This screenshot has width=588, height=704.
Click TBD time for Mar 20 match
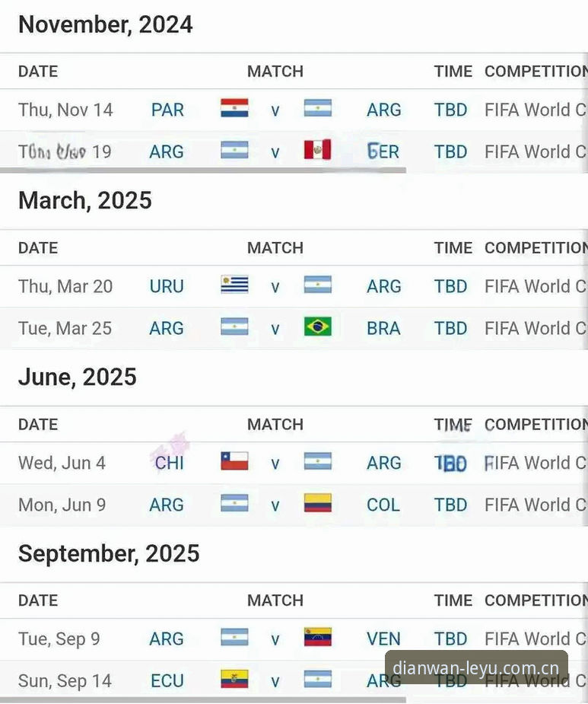[450, 286]
